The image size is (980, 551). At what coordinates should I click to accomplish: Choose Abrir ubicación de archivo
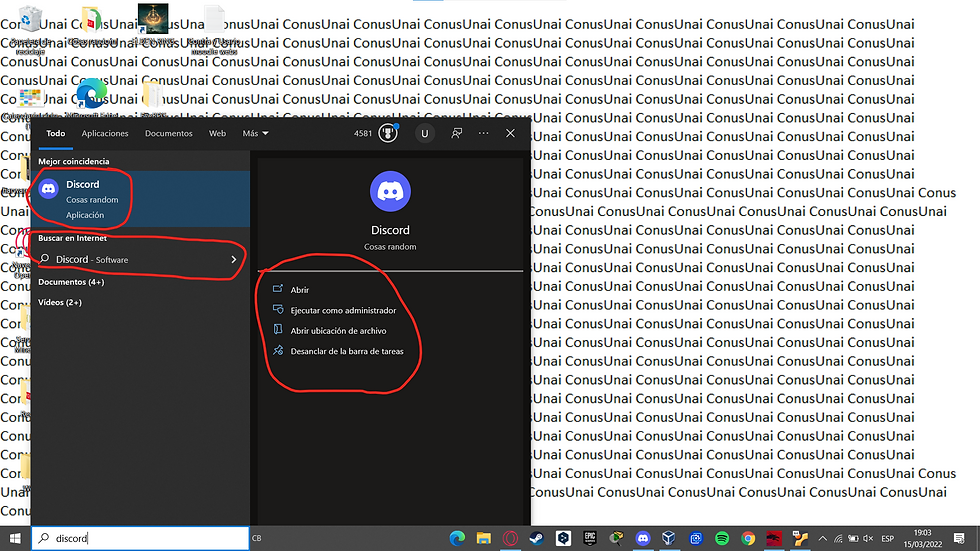pos(338,331)
